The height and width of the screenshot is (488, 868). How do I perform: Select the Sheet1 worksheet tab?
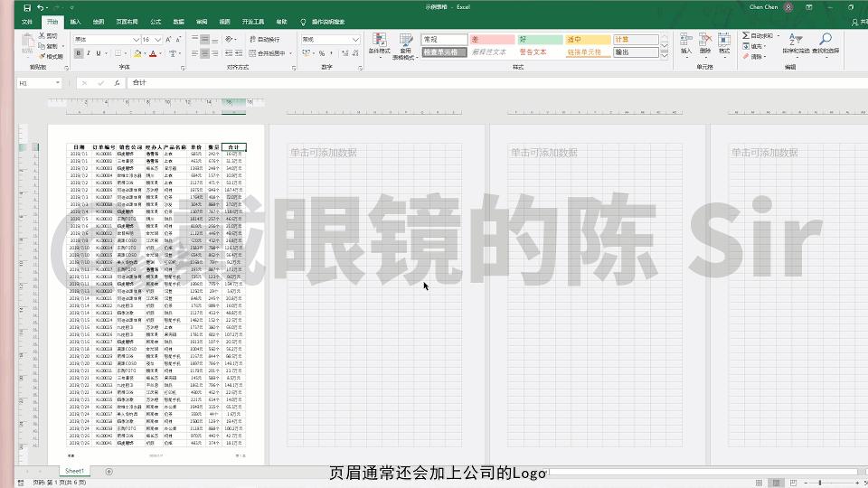point(74,471)
